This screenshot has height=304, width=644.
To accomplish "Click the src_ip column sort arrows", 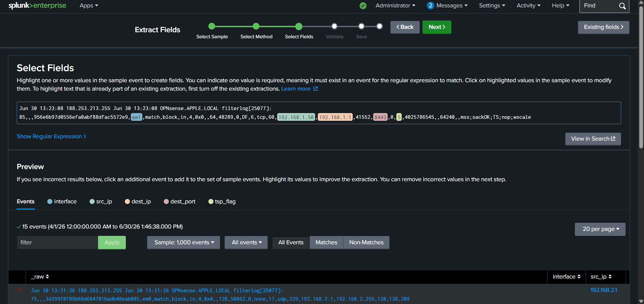I will point(610,276).
